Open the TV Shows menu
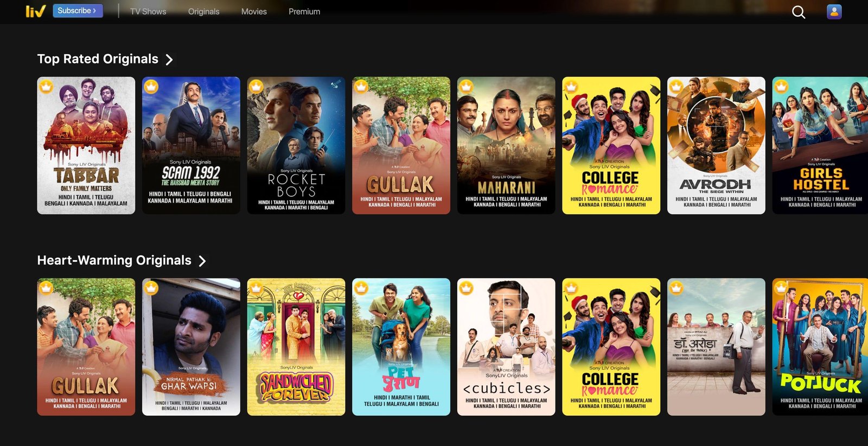 [148, 11]
